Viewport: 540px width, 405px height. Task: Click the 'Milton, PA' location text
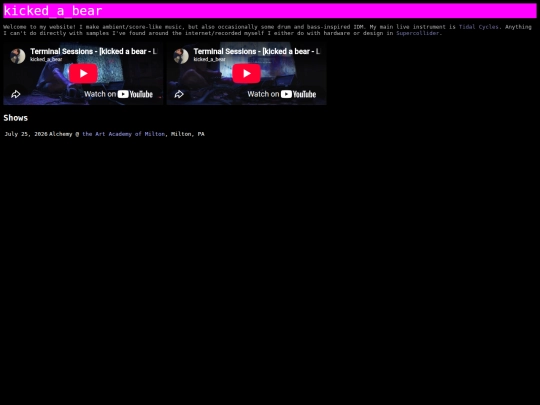(x=188, y=134)
